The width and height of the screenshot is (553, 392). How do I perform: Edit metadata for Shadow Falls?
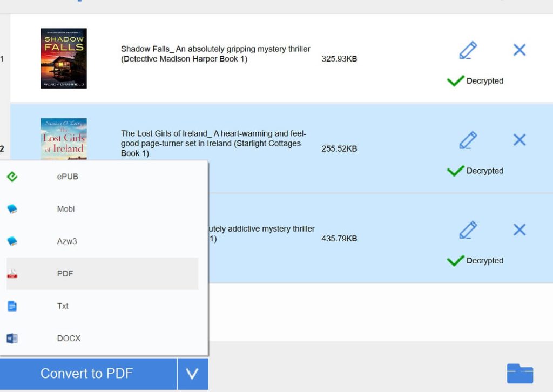pos(468,50)
